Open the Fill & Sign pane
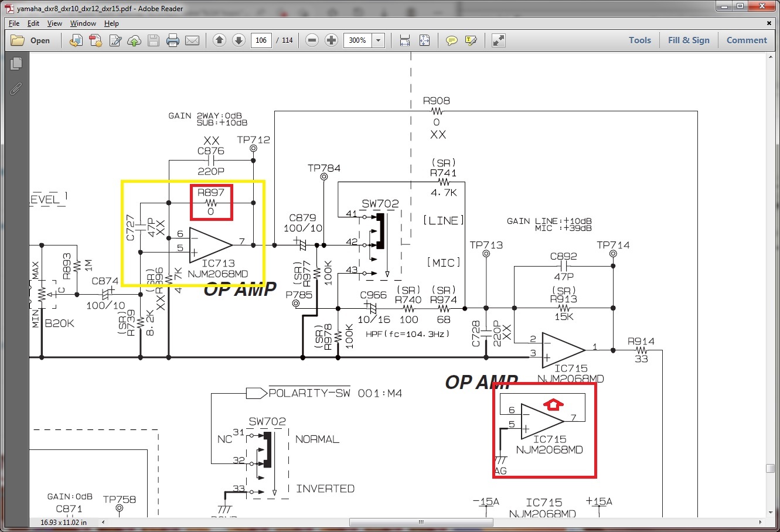Image resolution: width=780 pixels, height=532 pixels. tap(689, 40)
